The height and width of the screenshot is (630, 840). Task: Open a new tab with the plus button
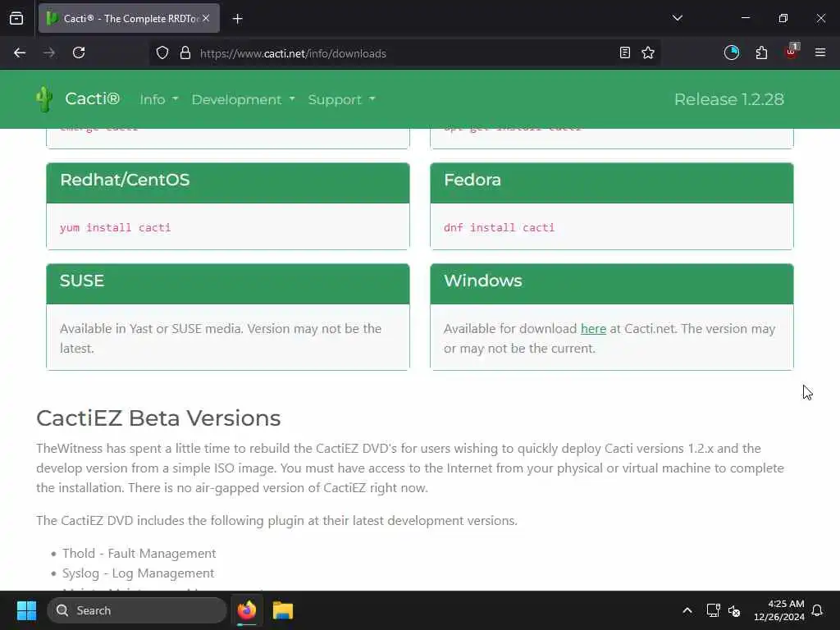238,19
